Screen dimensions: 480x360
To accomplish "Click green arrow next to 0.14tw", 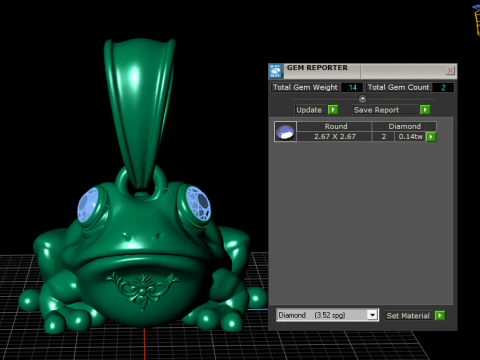I will click(x=431, y=137).
